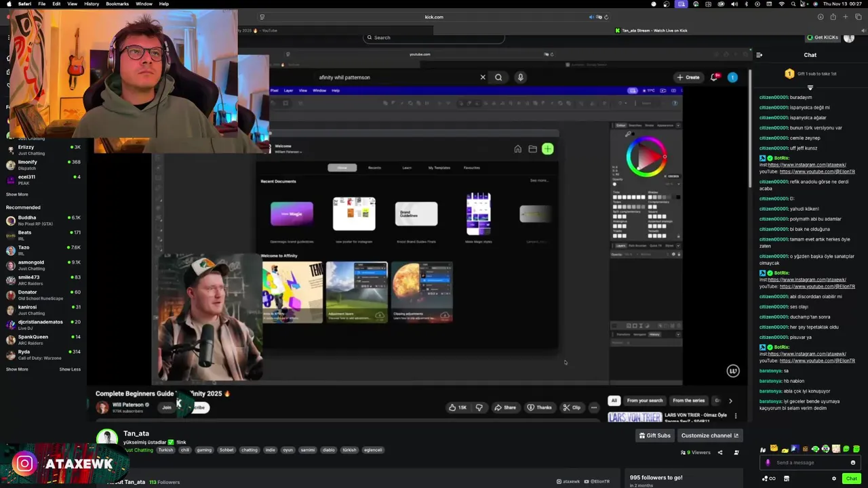Click YouTube voice search microphone
The width and height of the screenshot is (868, 488).
coord(520,77)
